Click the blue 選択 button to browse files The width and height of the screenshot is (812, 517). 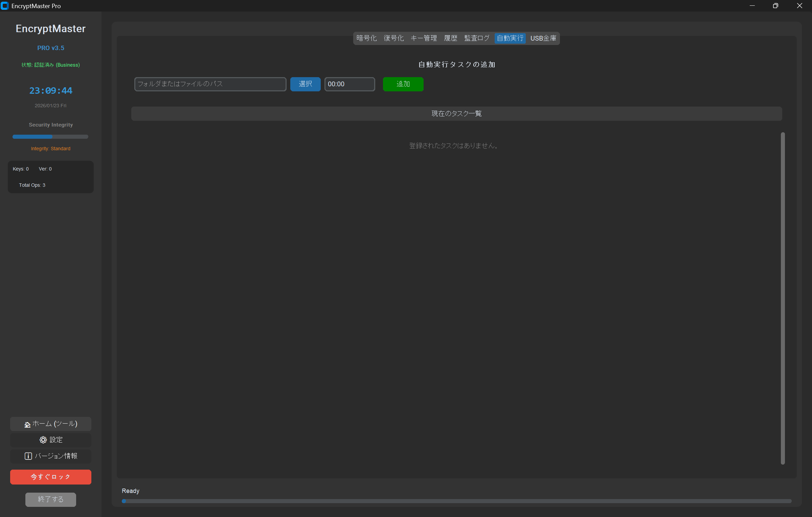pos(305,84)
